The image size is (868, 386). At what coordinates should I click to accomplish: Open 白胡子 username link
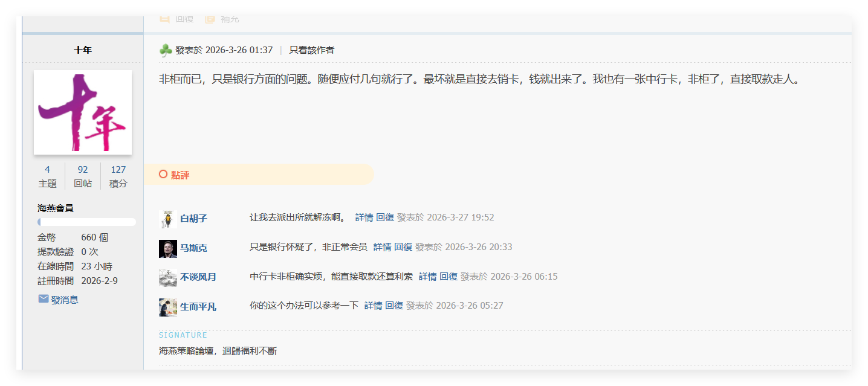coord(193,219)
